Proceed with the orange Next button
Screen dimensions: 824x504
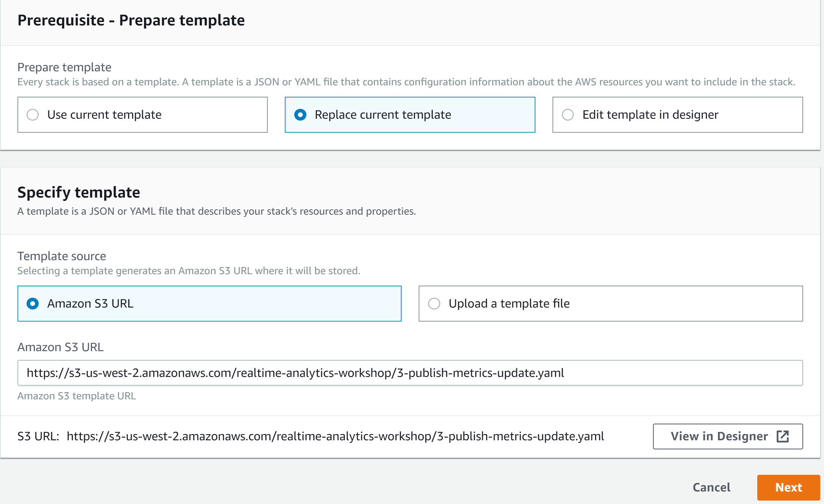pyautogui.click(x=788, y=487)
